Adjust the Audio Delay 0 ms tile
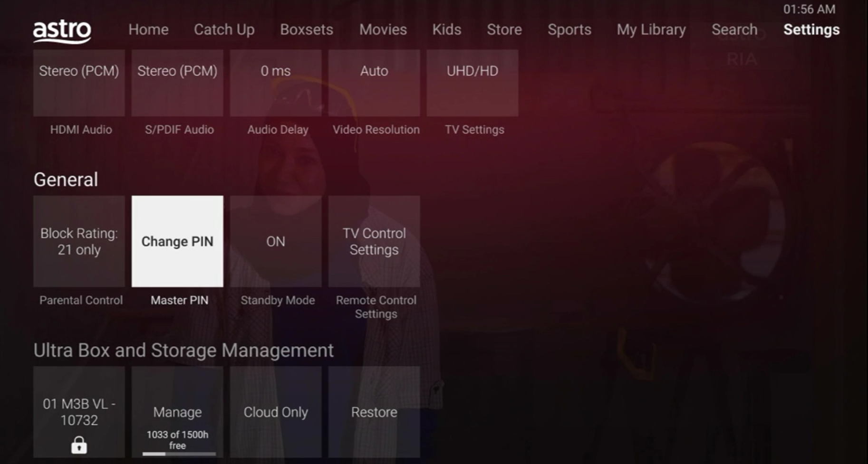The height and width of the screenshot is (464, 868). coord(276,83)
